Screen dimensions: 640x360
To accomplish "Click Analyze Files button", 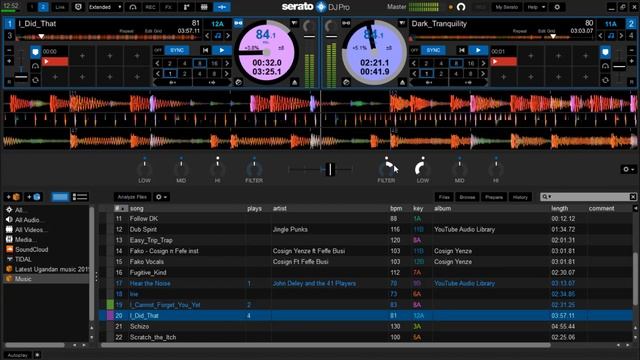I will [132, 197].
